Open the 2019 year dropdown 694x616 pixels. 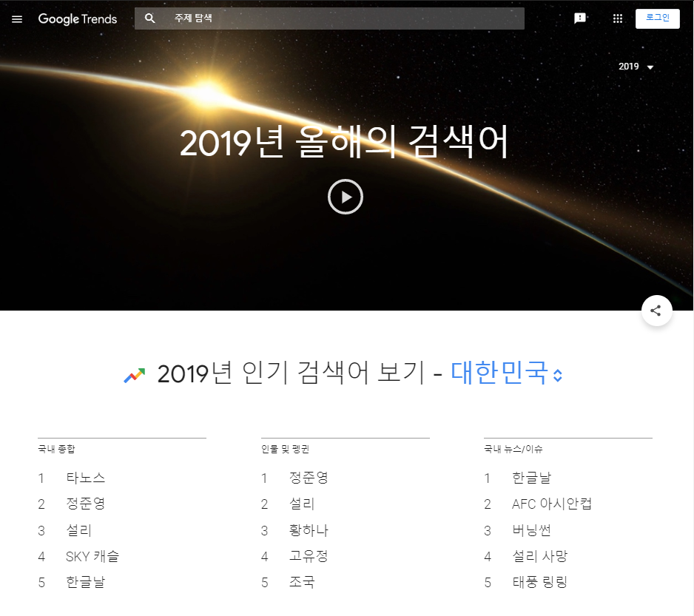pyautogui.click(x=636, y=67)
